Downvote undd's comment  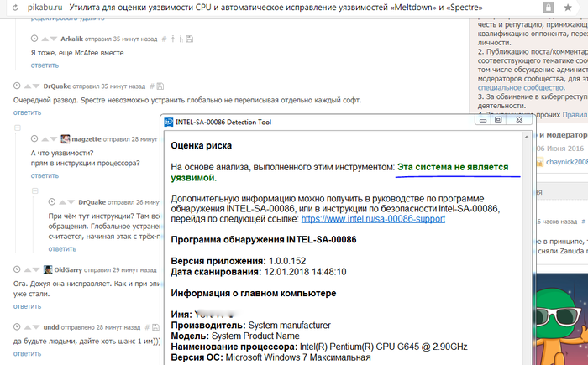(x=35, y=326)
